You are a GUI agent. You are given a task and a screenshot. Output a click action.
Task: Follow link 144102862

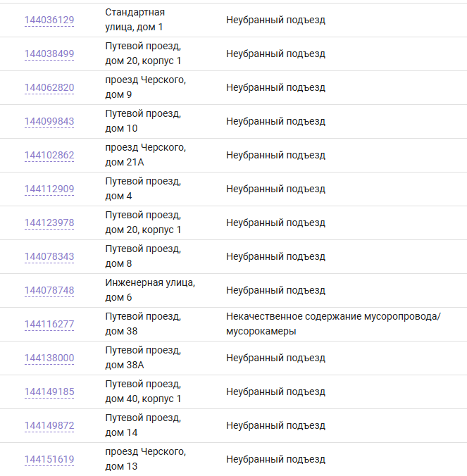click(49, 156)
